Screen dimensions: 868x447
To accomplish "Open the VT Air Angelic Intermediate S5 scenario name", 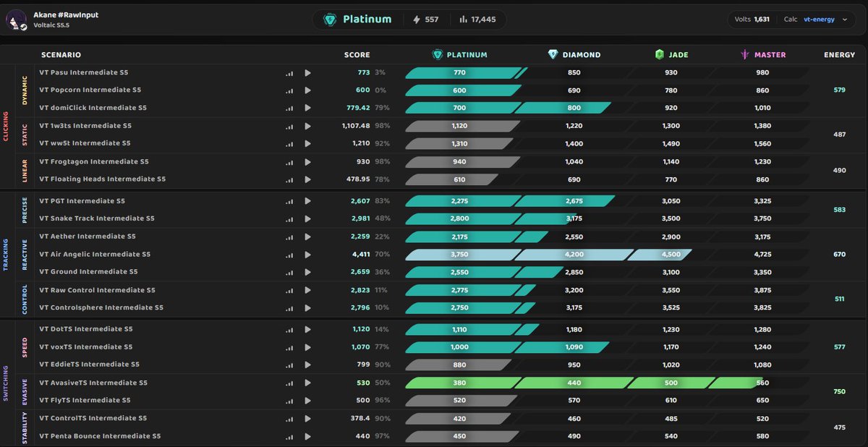I will pos(95,254).
